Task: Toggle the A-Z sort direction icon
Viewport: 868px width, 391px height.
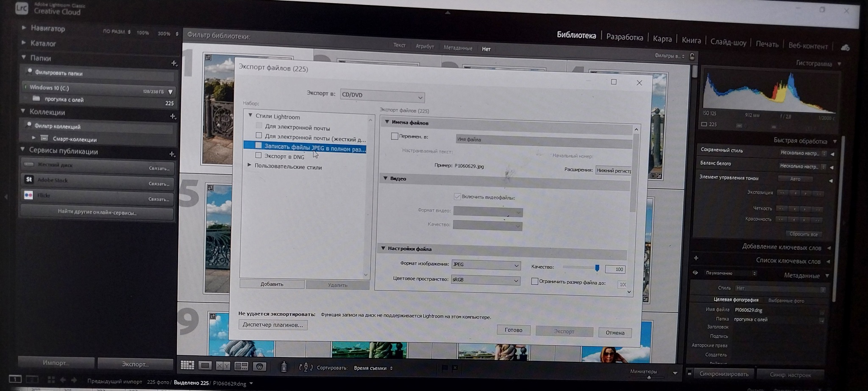Action: (306, 367)
